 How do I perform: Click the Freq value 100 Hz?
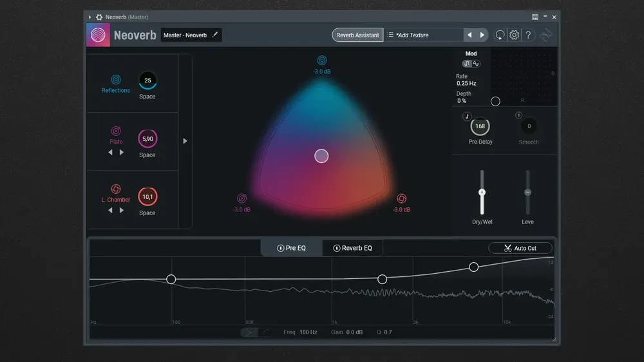tap(308, 332)
